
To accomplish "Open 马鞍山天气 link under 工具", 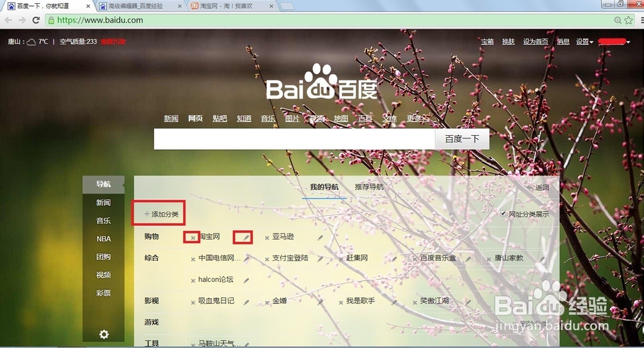I will tap(220, 343).
